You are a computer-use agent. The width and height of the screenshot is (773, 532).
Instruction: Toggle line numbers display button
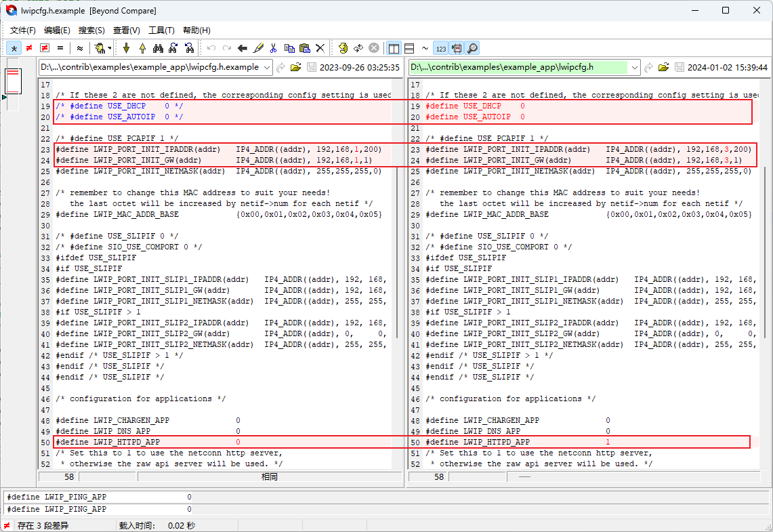tap(440, 48)
